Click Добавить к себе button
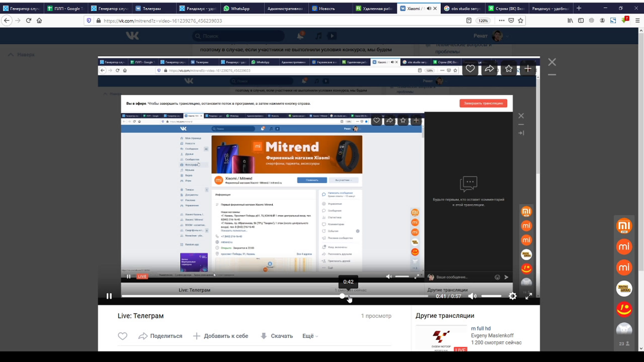 [221, 336]
